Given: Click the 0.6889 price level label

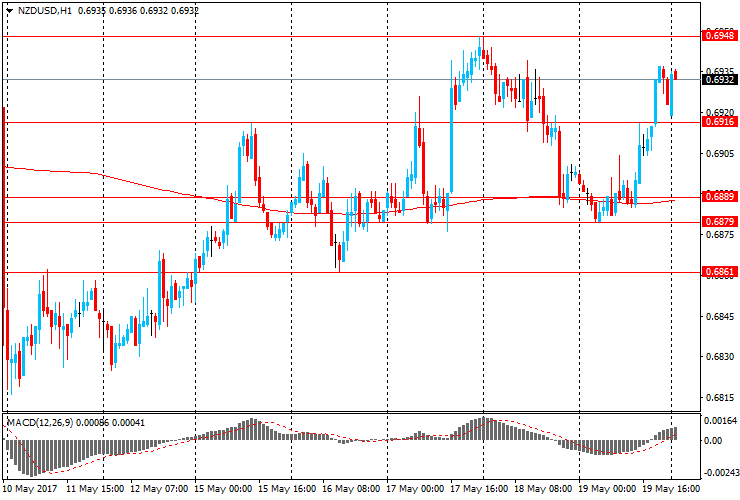Looking at the screenshot, I should 720,197.
